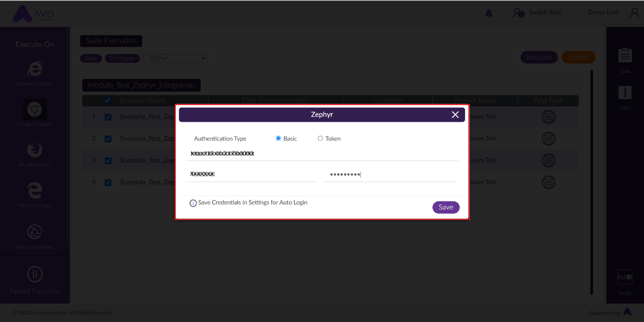
Task: Click the Authentication Type label
Action: pos(220,139)
